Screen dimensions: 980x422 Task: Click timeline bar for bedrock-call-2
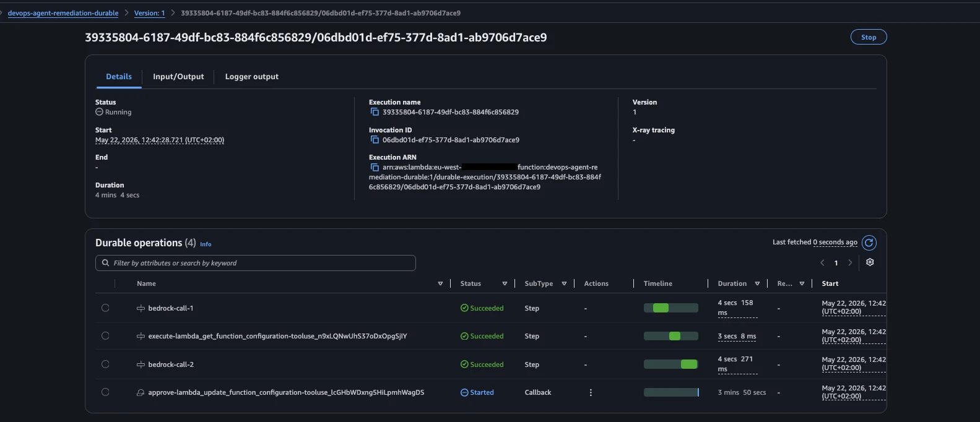671,364
